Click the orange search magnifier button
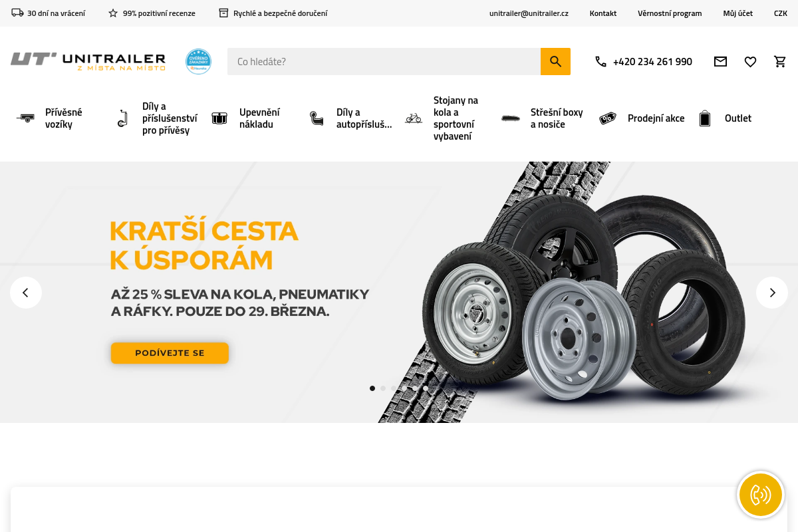798x532 pixels. tap(555, 61)
